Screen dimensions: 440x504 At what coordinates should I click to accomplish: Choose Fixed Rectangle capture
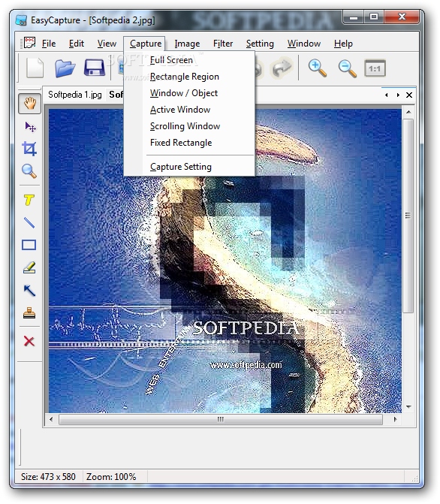point(190,143)
